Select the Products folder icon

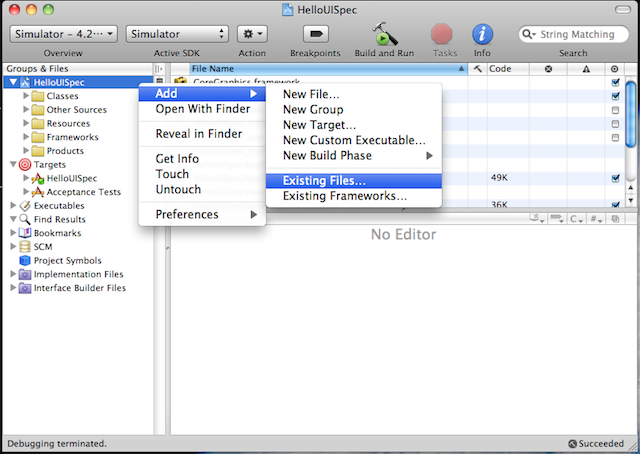38,151
